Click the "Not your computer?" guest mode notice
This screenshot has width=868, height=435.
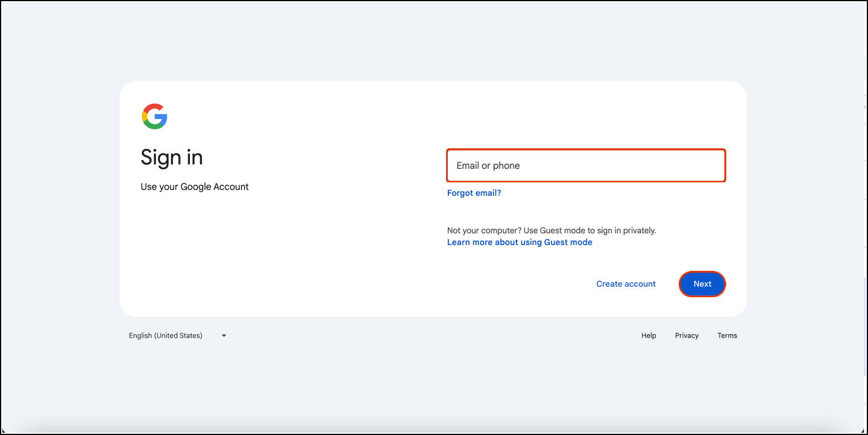[x=551, y=230]
